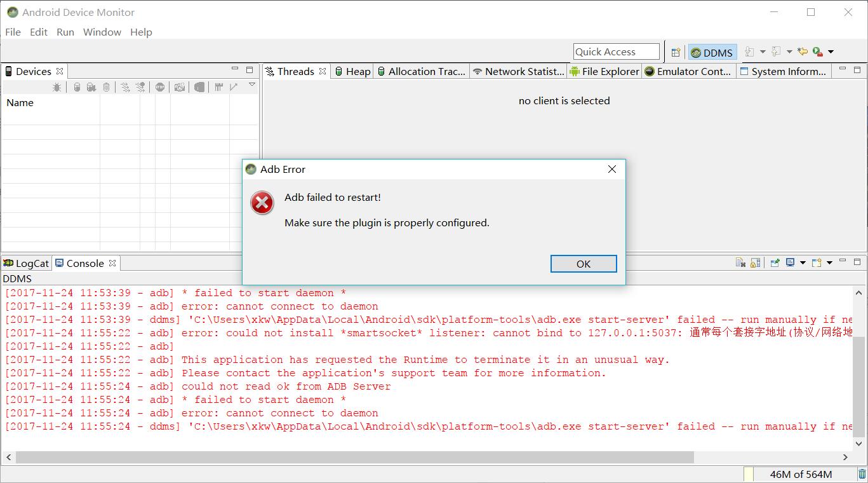
Task: Click the 46M of 564M heap status
Action: coord(801,474)
